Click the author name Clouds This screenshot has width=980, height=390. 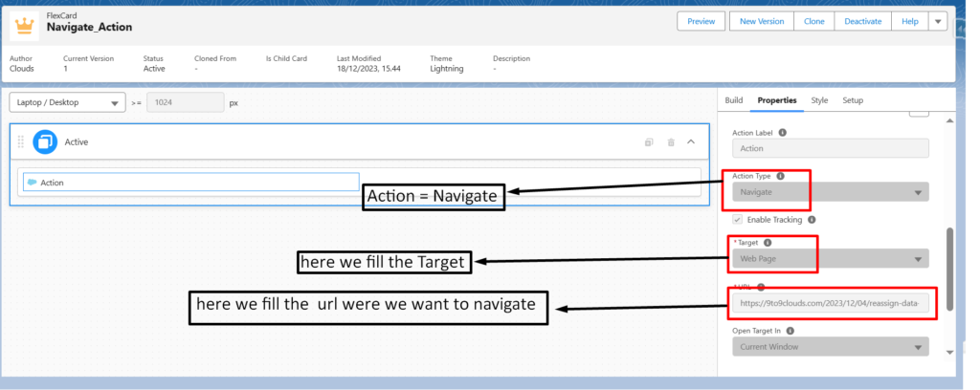click(x=22, y=69)
